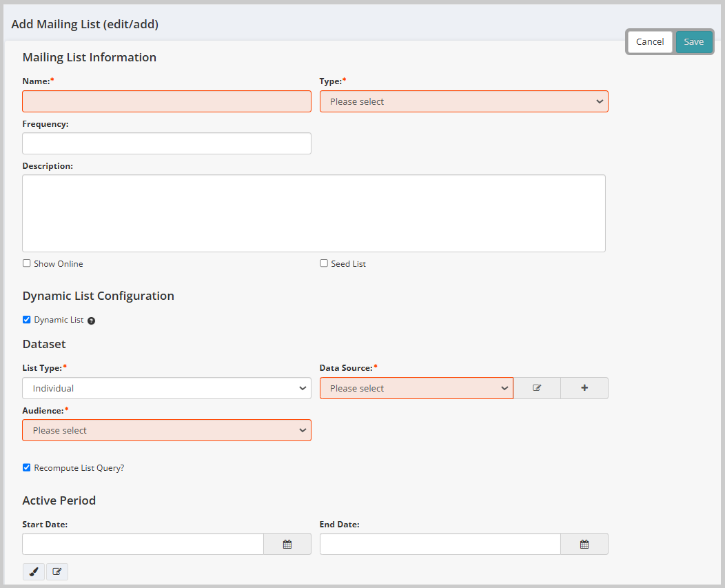View the Dynamic List help tooltip icon
Screen dimensions: 725x588
(x=92, y=320)
